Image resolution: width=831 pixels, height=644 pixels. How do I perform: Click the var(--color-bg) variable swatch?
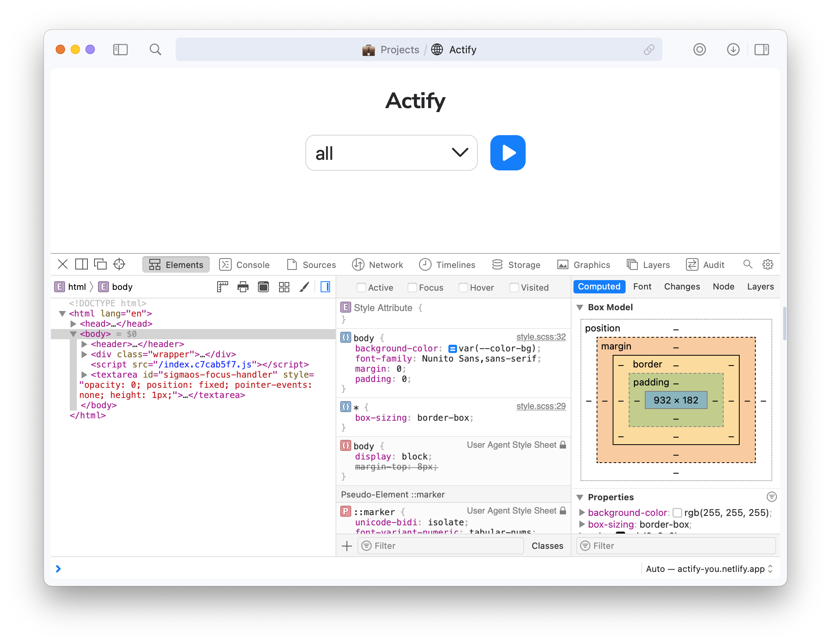[x=452, y=349]
